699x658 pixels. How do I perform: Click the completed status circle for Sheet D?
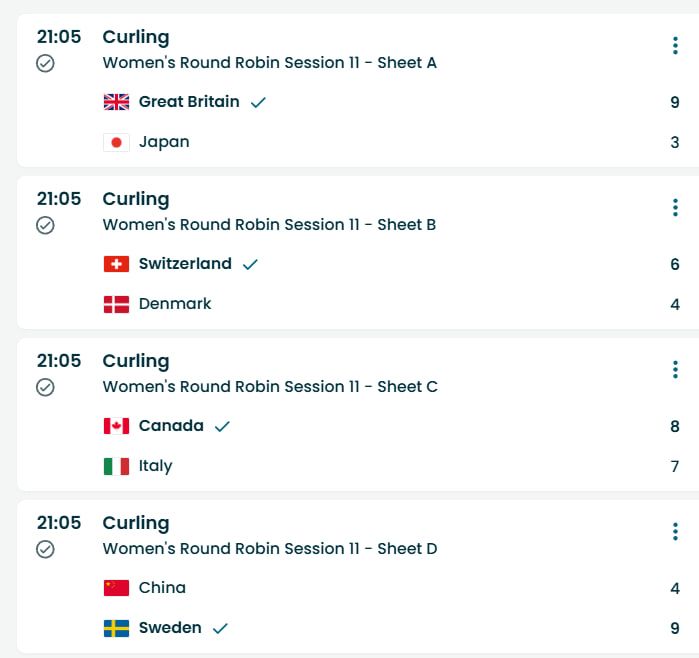coord(45,549)
